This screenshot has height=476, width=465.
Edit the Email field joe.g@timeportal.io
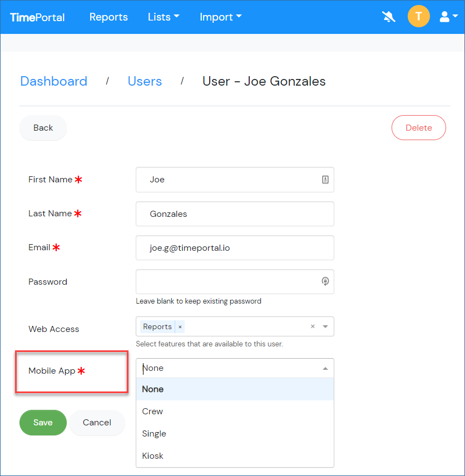point(235,248)
